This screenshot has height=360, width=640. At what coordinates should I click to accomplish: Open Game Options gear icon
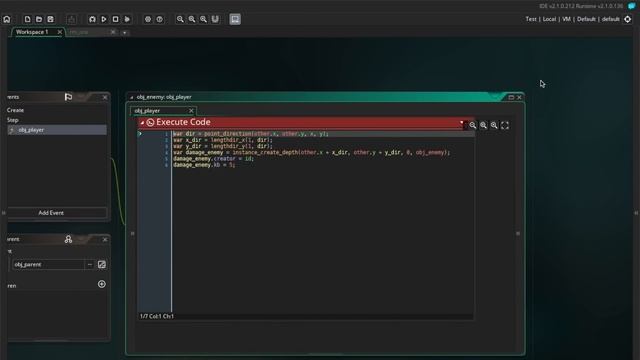(148, 19)
